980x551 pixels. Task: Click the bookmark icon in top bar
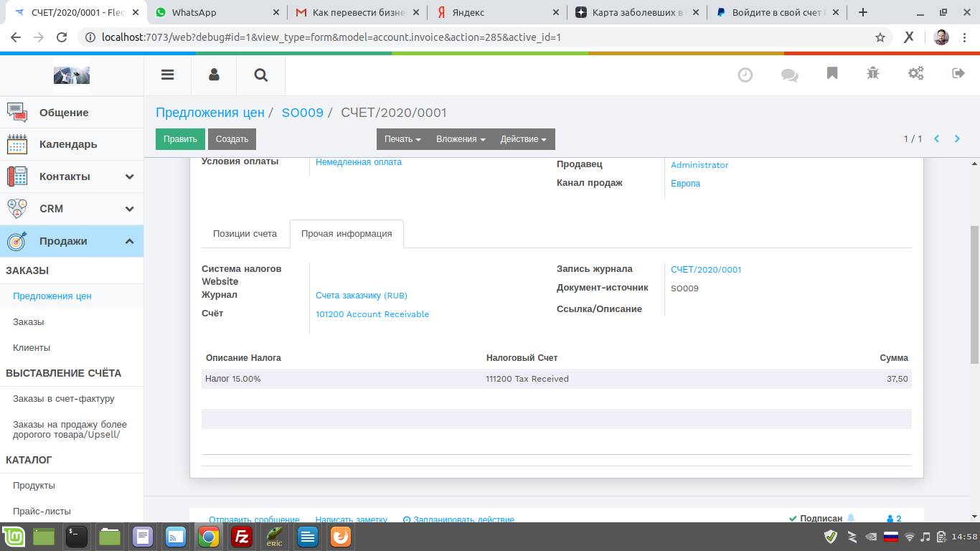[x=832, y=73]
